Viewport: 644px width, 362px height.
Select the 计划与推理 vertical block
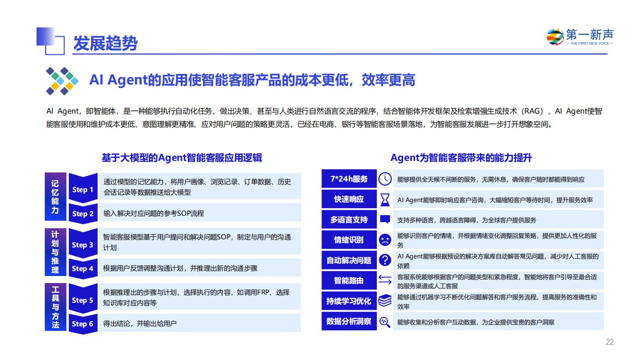pyautogui.click(x=55, y=252)
